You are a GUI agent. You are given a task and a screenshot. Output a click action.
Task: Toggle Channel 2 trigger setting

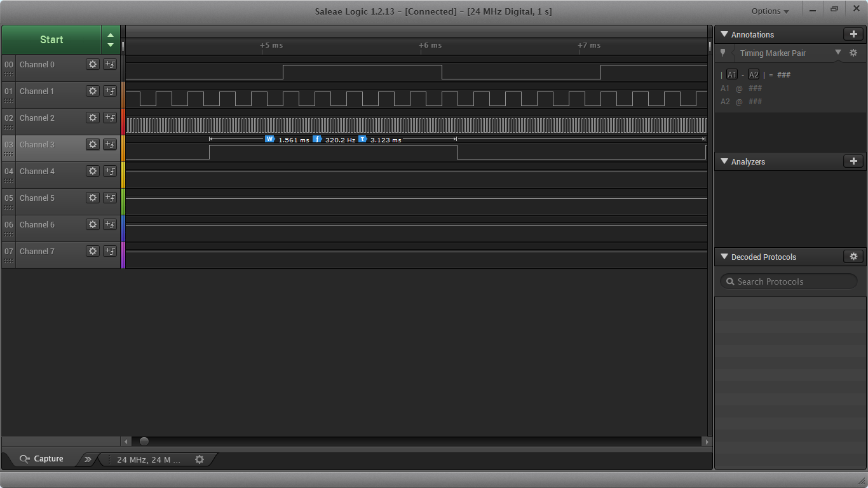[110, 118]
